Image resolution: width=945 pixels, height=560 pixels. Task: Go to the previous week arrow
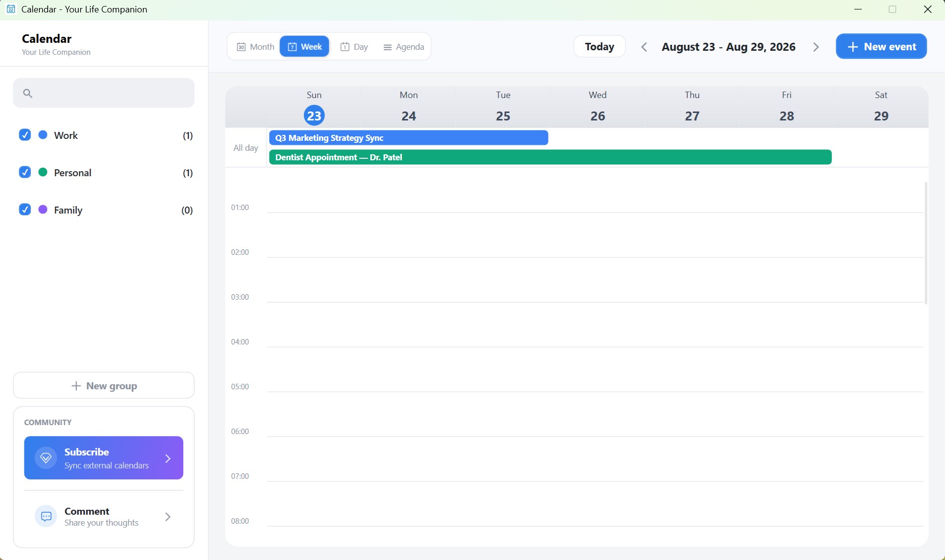pyautogui.click(x=644, y=47)
